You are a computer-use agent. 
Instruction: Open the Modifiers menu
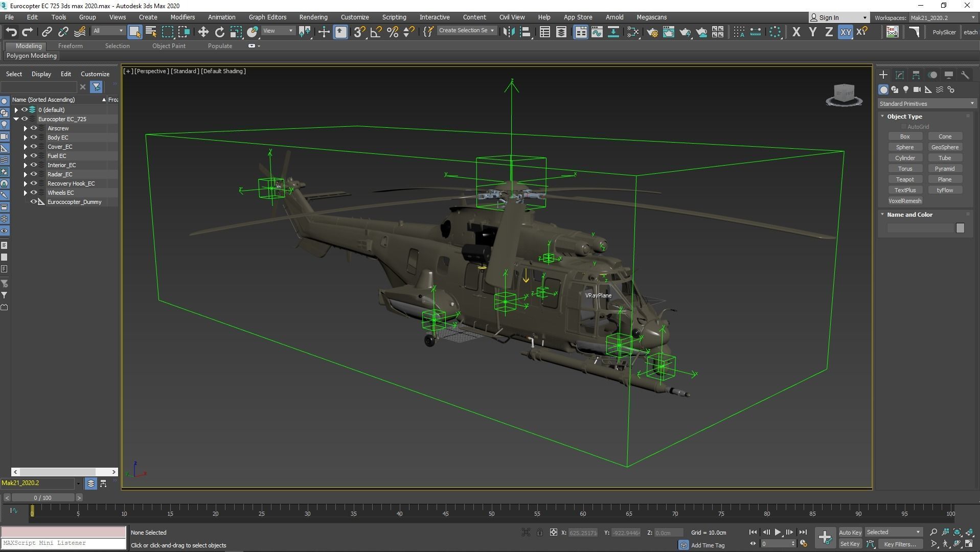point(183,17)
